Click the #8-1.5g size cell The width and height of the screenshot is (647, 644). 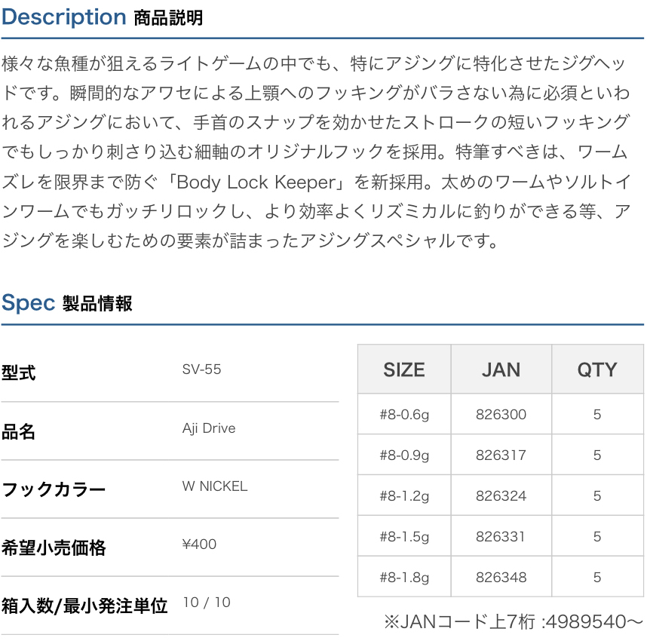[x=404, y=536]
